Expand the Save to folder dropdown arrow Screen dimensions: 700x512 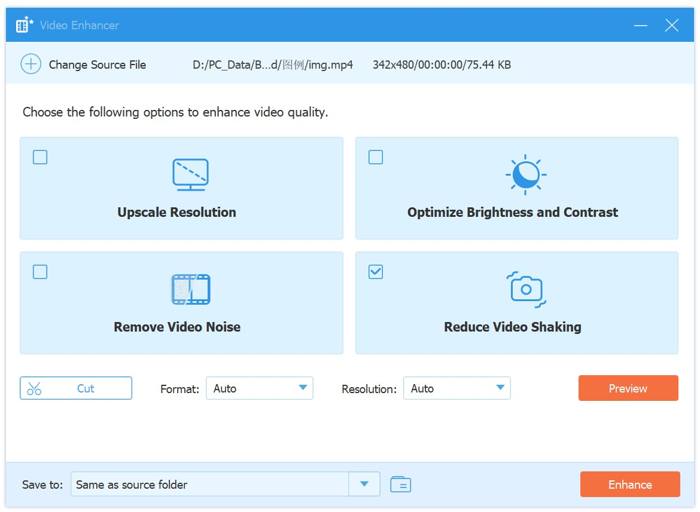click(364, 484)
